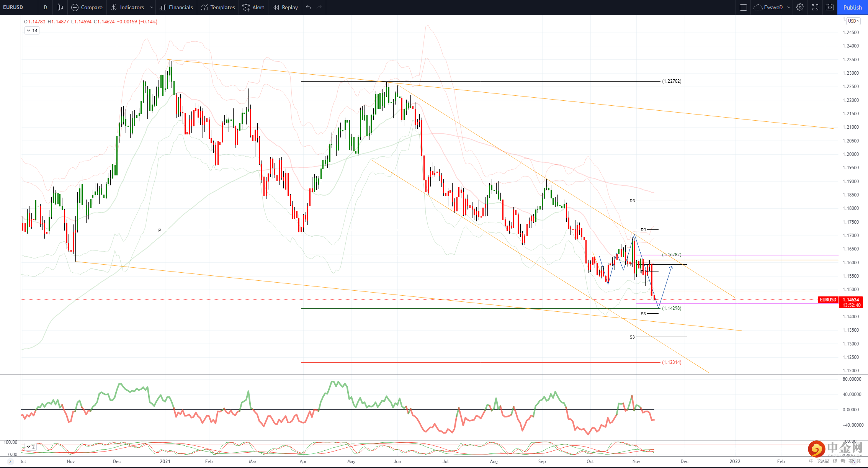Image resolution: width=868 pixels, height=468 pixels.
Task: Undo the last chart action
Action: click(x=309, y=7)
